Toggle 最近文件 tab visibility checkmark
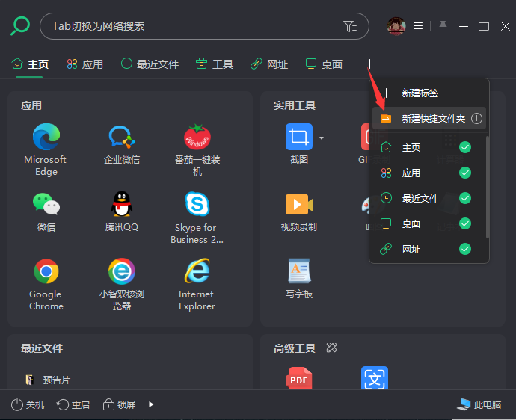The width and height of the screenshot is (516, 420). click(x=465, y=198)
